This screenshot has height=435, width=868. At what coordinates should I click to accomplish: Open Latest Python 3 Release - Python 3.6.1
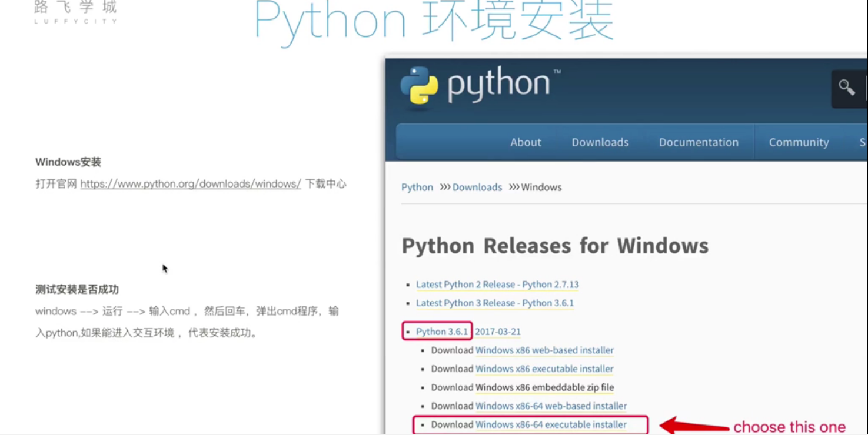495,303
